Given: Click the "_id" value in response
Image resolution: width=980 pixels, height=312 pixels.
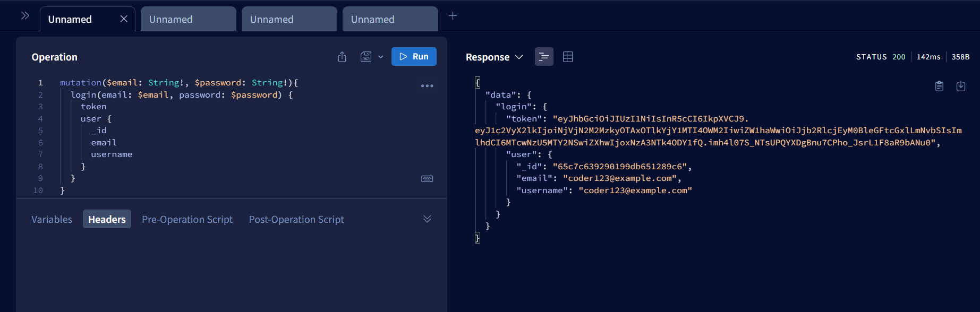Looking at the screenshot, I should pyautogui.click(x=620, y=167).
